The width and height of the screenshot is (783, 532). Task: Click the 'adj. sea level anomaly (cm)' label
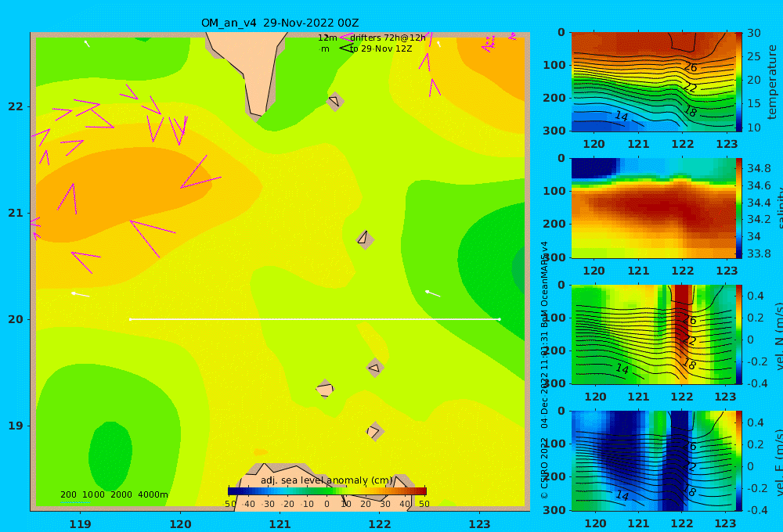tap(327, 480)
